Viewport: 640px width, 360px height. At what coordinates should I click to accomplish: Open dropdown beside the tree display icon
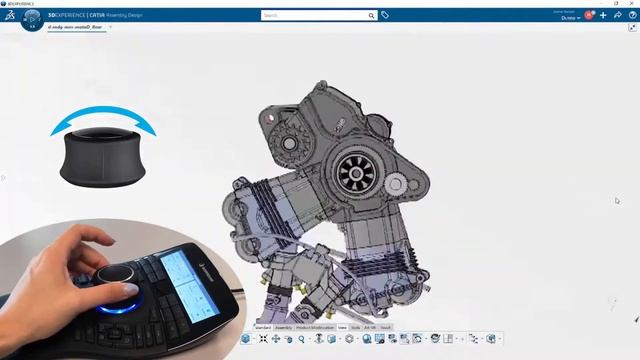[482, 339]
